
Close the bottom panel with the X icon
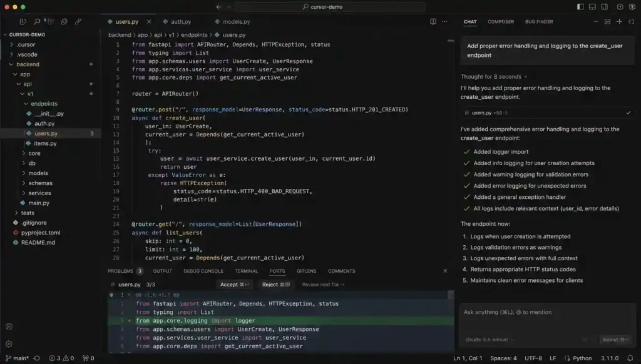pos(445,271)
